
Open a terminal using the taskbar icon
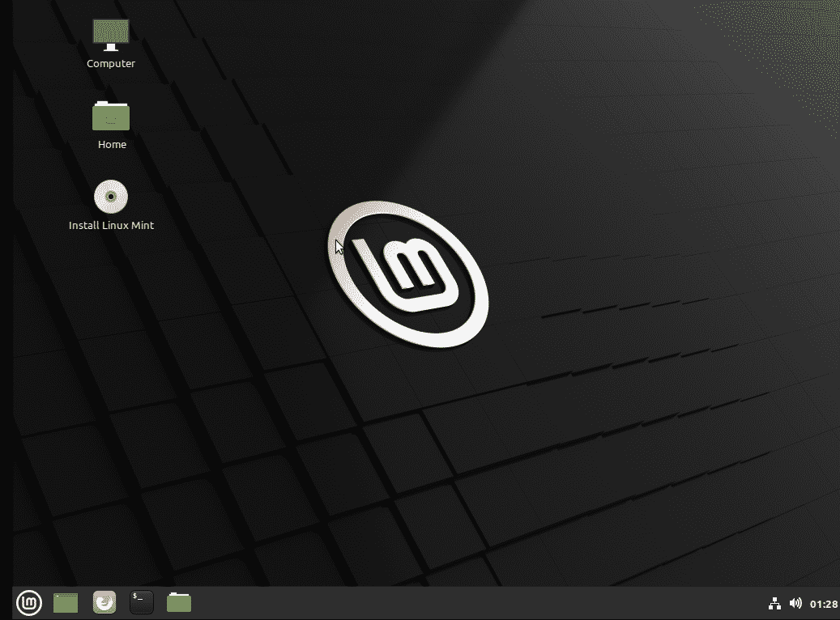[141, 602]
